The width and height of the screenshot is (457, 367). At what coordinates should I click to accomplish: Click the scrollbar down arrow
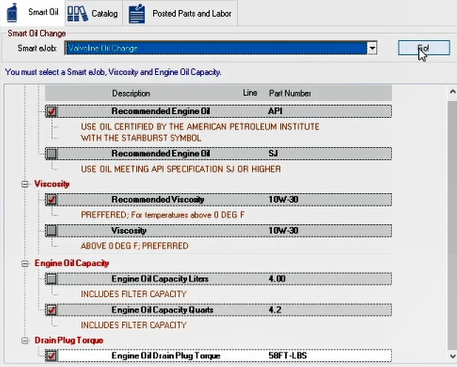click(x=452, y=356)
